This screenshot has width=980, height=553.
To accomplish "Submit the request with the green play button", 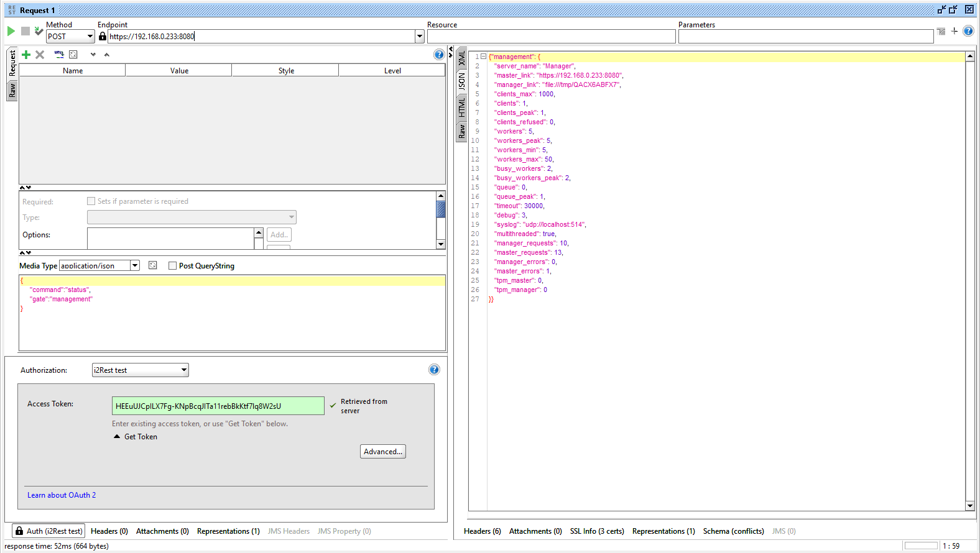I will [x=11, y=31].
